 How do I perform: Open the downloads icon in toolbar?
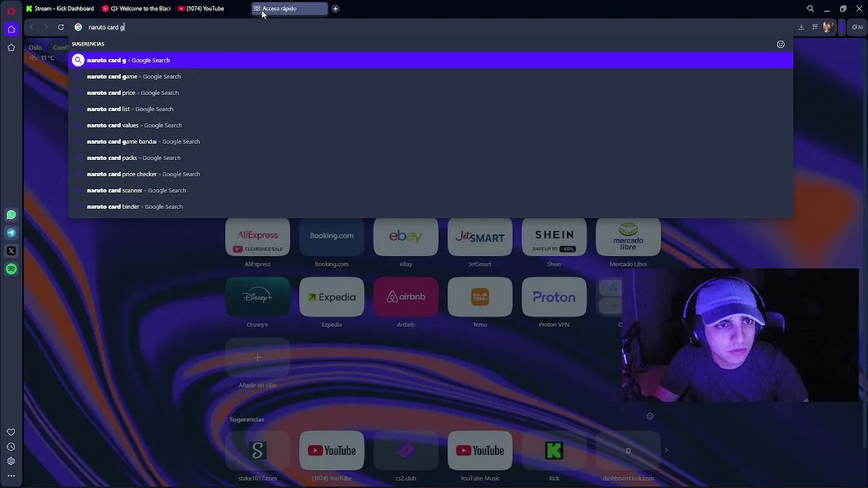[x=802, y=27]
